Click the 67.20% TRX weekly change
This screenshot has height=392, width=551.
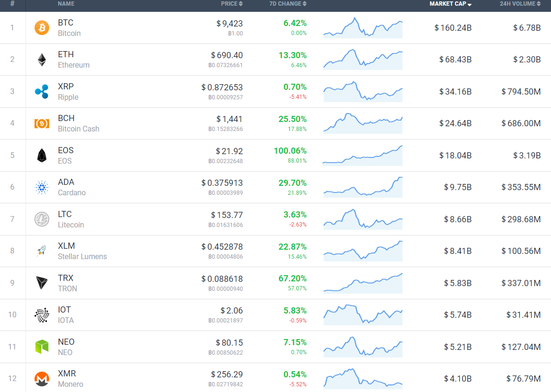click(x=292, y=279)
